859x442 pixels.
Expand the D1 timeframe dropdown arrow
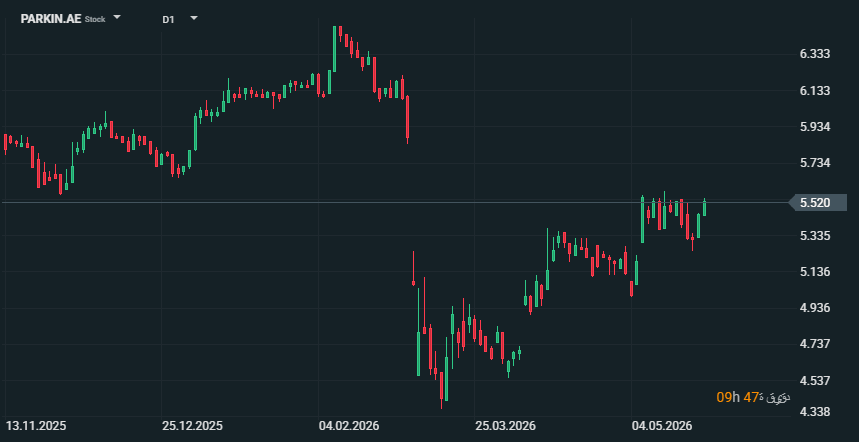[193, 18]
